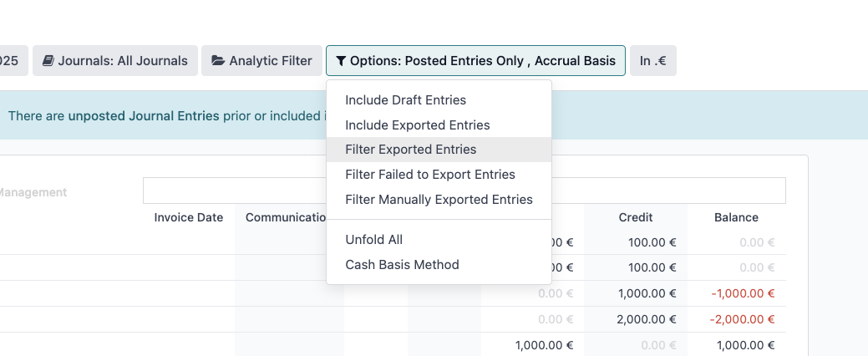Open the Analytic Filter dropdown
Image resolution: width=868 pixels, height=356 pixels.
261,61
